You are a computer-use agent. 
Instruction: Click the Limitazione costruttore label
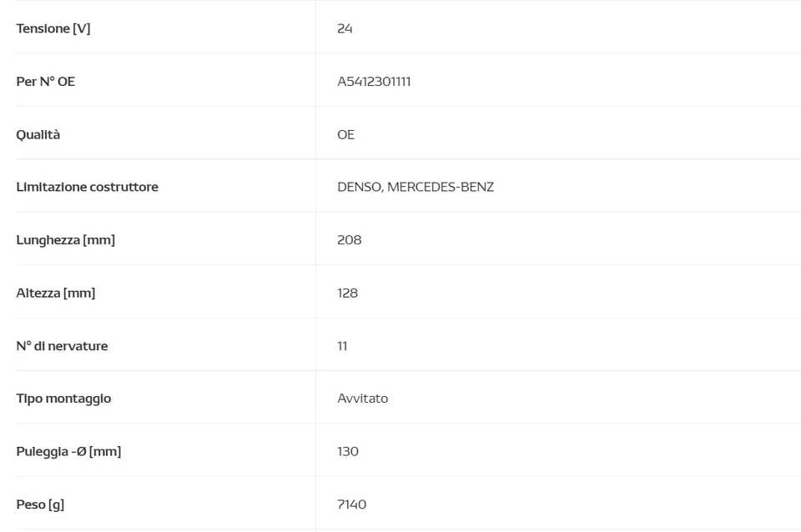pyautogui.click(x=87, y=187)
